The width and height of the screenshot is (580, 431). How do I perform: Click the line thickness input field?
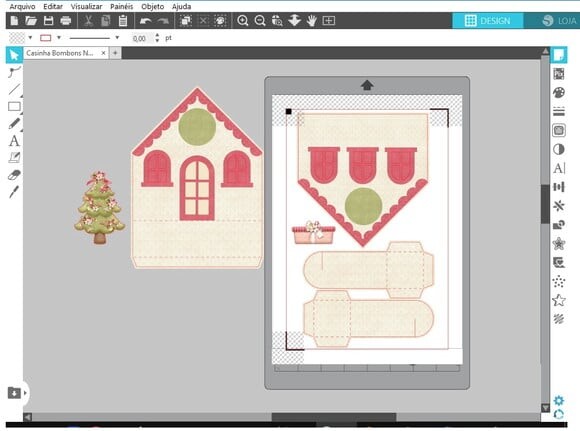142,38
